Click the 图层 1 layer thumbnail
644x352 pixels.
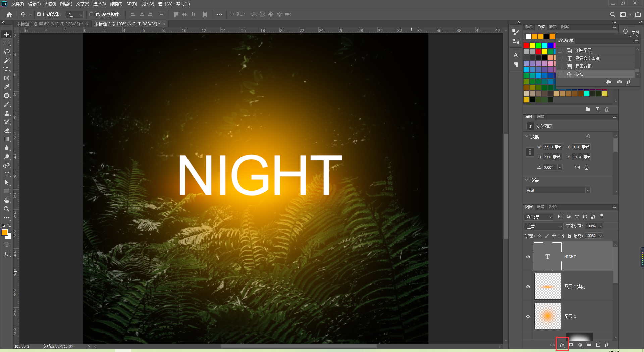(547, 316)
